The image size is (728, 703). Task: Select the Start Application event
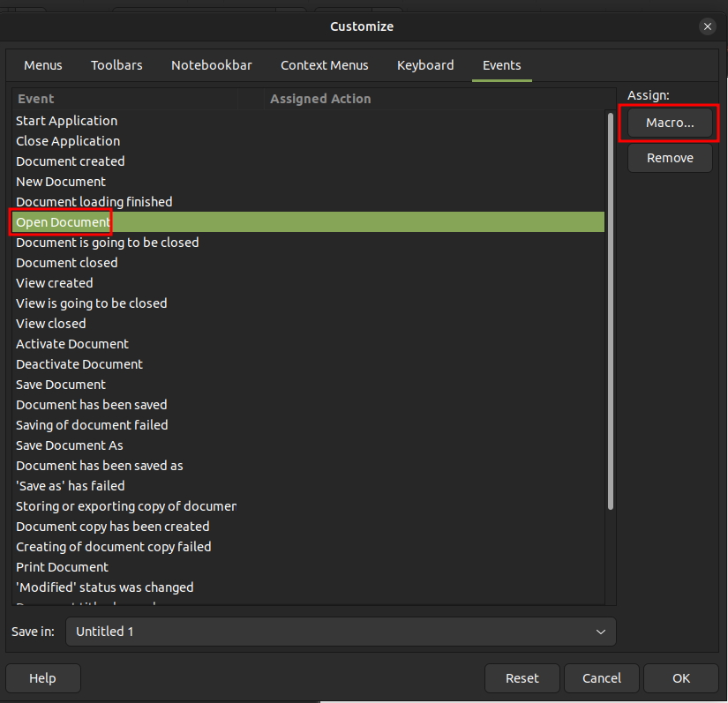pos(66,121)
